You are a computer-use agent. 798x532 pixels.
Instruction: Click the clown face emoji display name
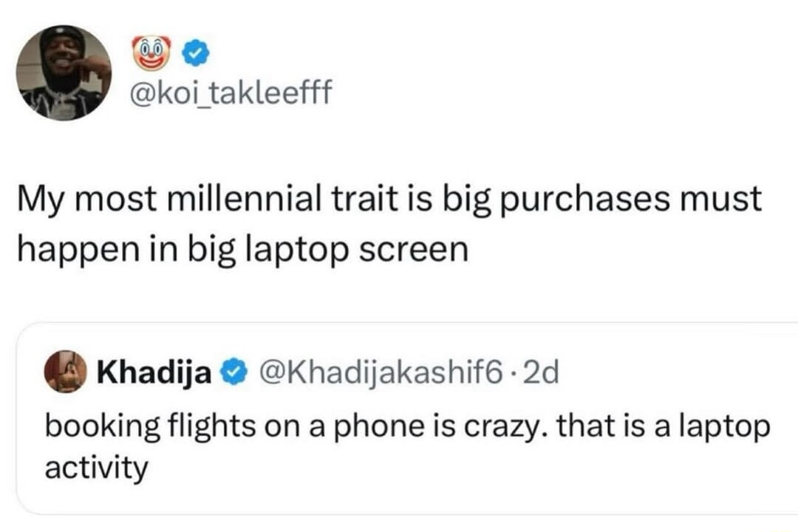(x=151, y=53)
